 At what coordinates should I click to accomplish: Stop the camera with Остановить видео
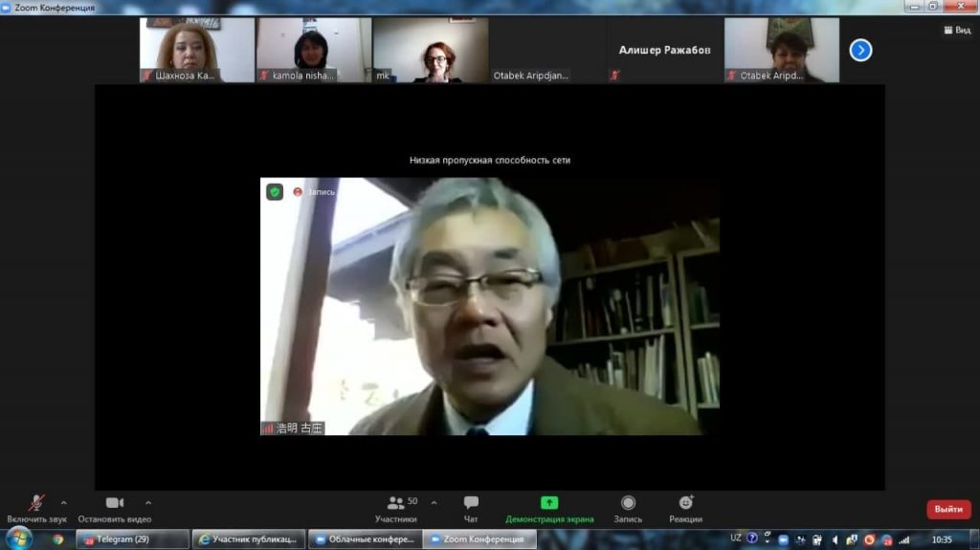pyautogui.click(x=115, y=508)
